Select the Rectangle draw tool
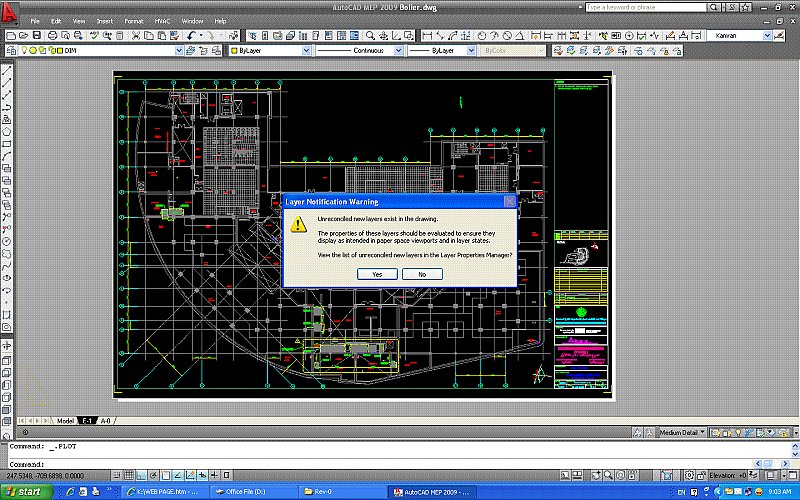 point(7,143)
